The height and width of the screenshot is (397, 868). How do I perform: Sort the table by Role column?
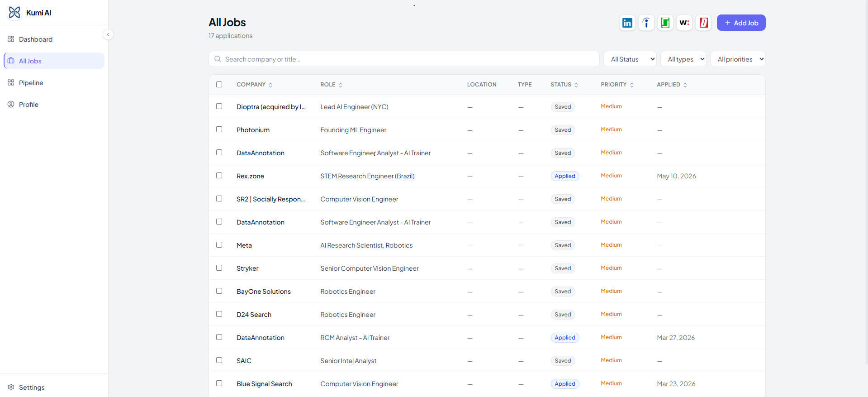click(332, 85)
